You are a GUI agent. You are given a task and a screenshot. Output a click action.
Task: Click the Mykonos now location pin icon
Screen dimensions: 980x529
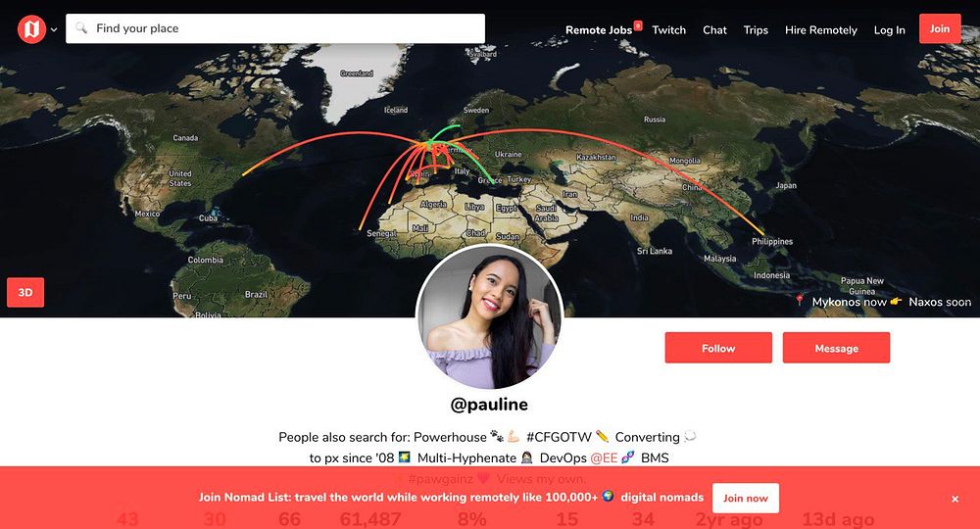799,301
